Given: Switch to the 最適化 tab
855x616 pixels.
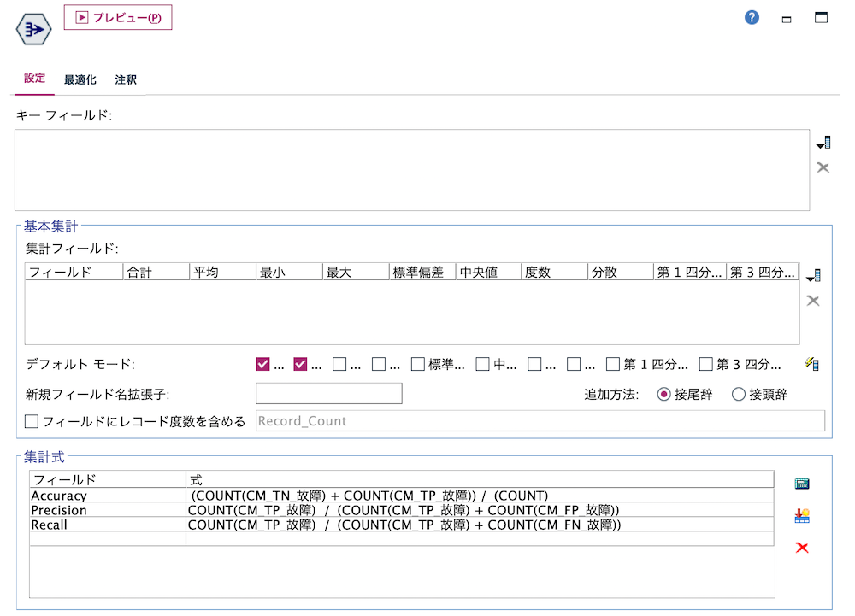Looking at the screenshot, I should click(x=80, y=79).
